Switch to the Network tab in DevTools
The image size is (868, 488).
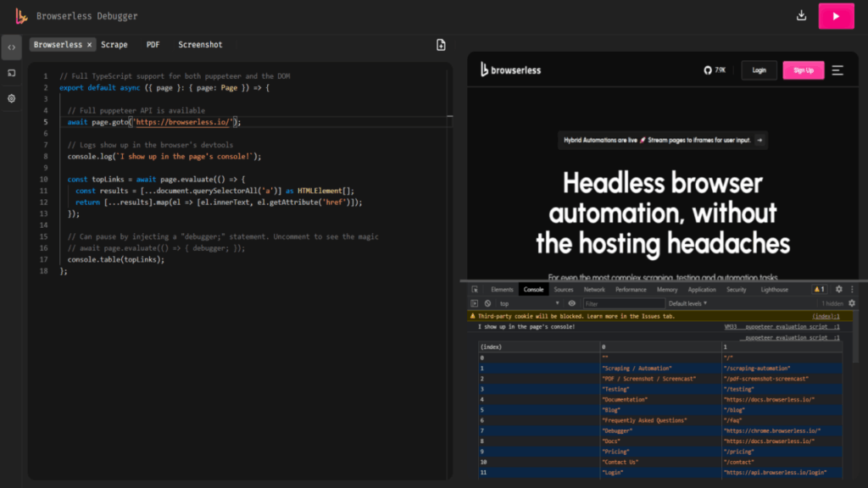[x=594, y=290]
